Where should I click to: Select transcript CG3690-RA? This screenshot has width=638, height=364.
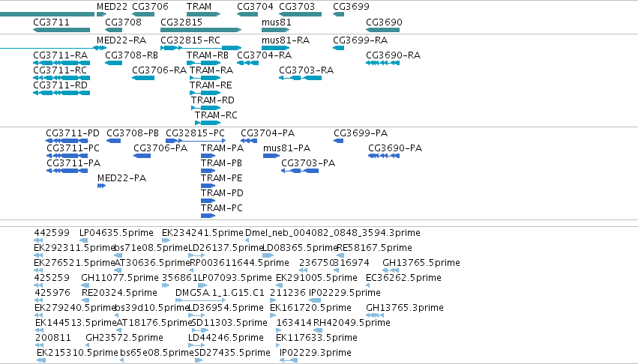point(394,55)
